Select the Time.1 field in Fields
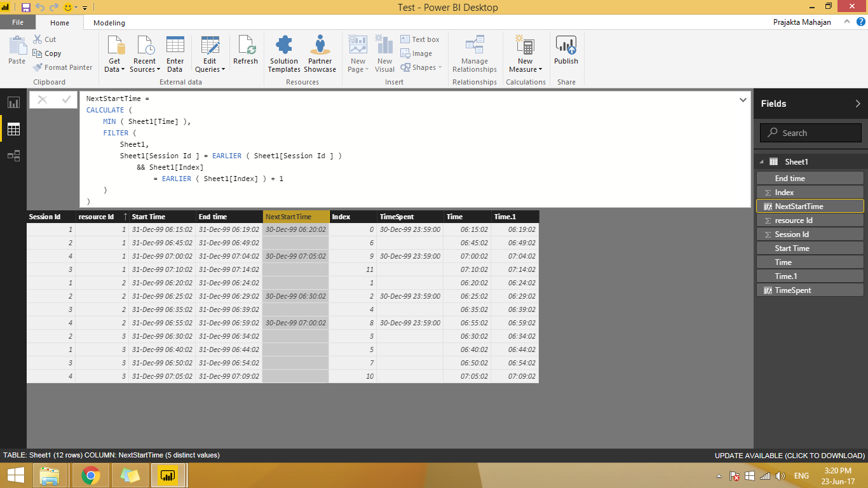Viewport: 868px width, 488px height. pyautogui.click(x=810, y=276)
